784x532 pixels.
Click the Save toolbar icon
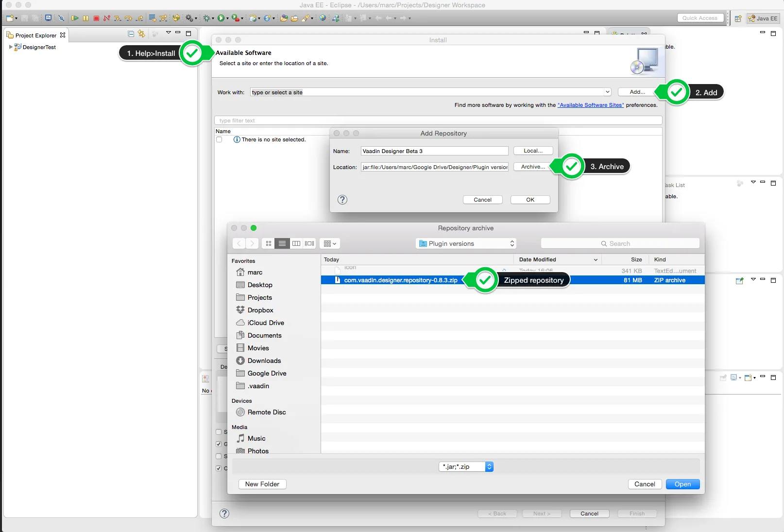click(25, 18)
